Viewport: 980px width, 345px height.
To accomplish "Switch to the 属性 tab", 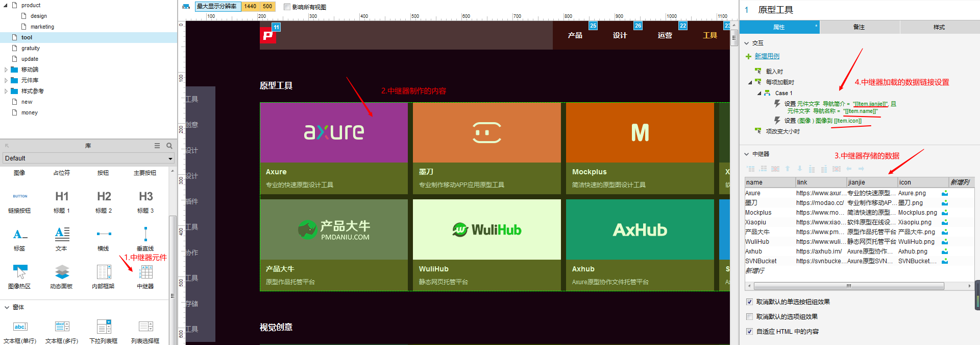I will 779,27.
